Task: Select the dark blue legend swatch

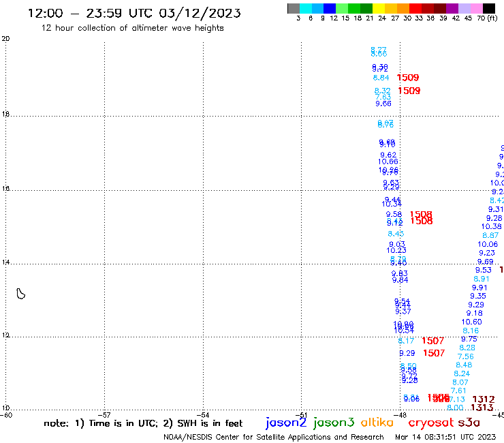Action: pos(330,8)
